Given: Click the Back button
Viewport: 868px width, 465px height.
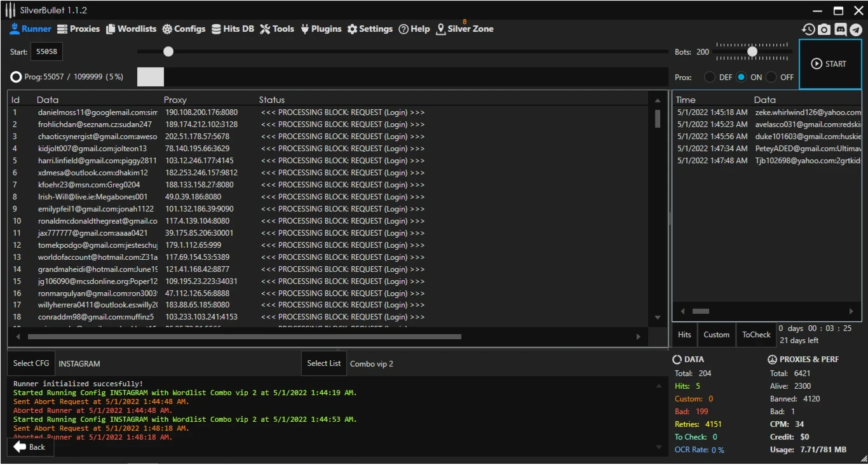Looking at the screenshot, I should coord(30,447).
